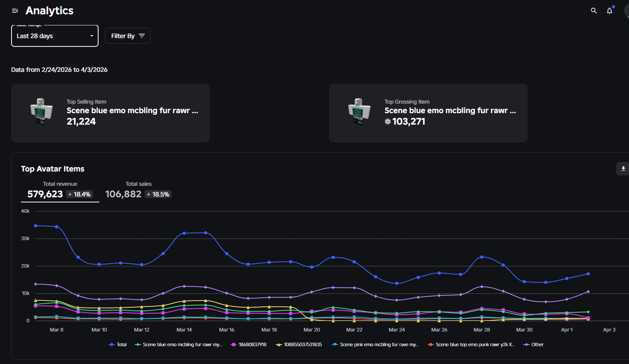This screenshot has width=629, height=364.
Task: Toggle Scene blue top emo punk series
Action: pos(471,345)
